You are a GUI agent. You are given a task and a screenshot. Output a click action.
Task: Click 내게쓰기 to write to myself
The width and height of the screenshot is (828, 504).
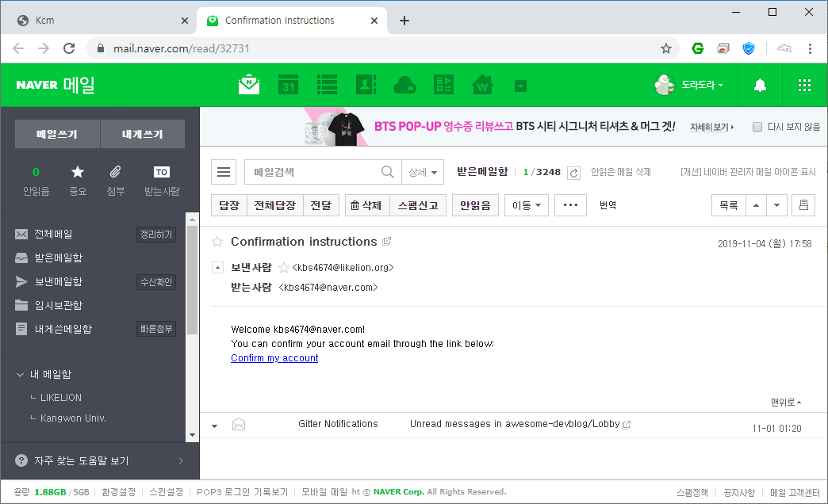point(143,134)
